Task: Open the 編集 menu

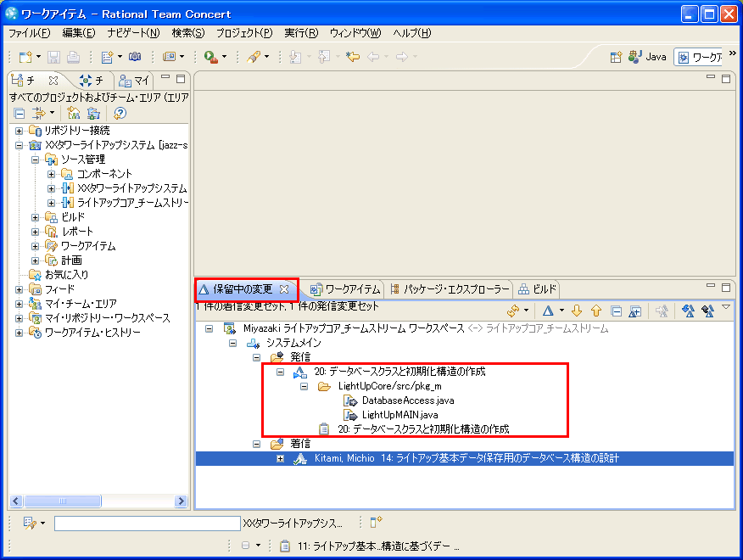Action: pyautogui.click(x=79, y=33)
